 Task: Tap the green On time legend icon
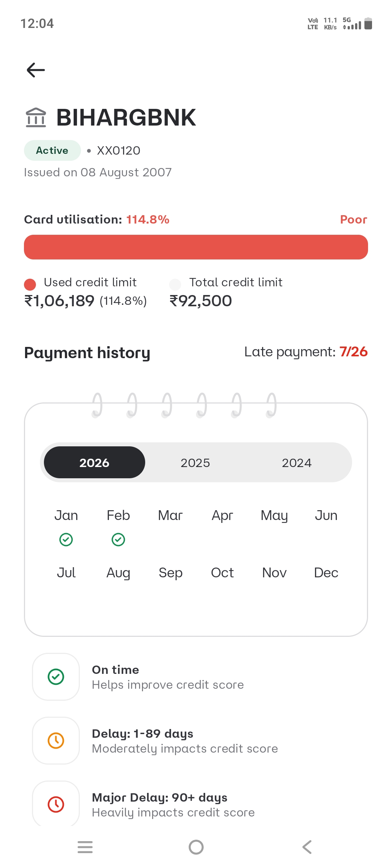click(x=56, y=677)
